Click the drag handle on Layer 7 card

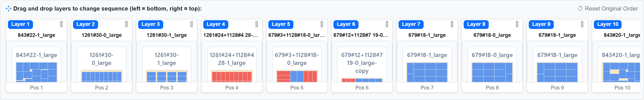(x=452, y=24)
